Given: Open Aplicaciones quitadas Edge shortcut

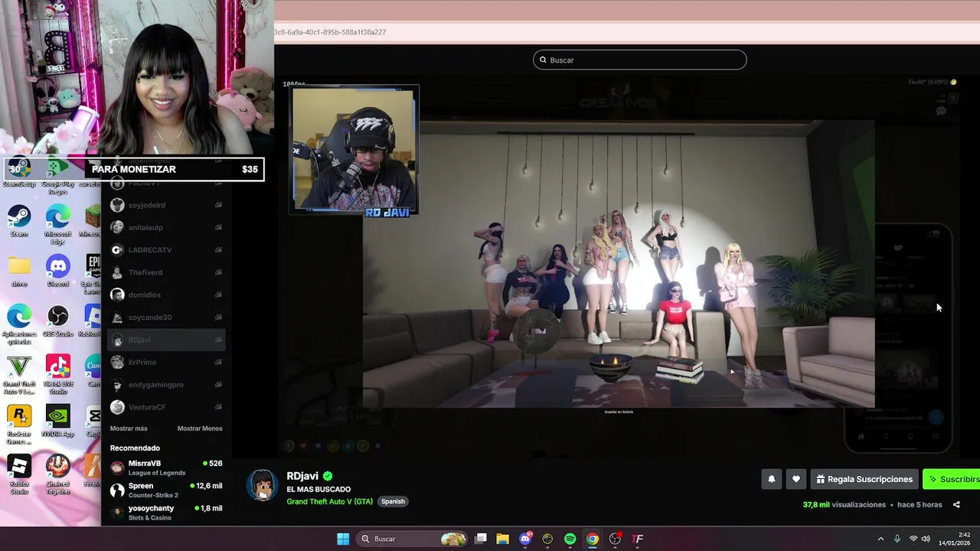Looking at the screenshot, I should click(19, 324).
